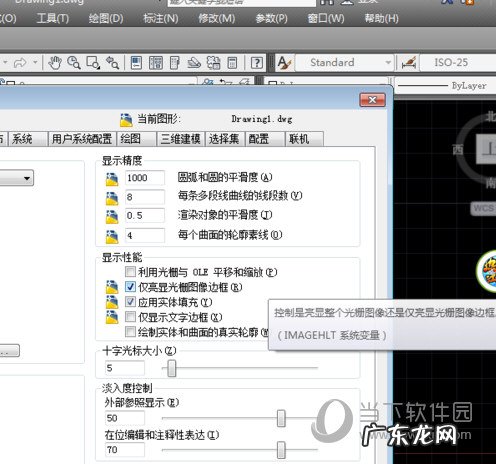Check 仅显示文字边框 checkbox
This screenshot has width=496, height=464.
(x=130, y=317)
